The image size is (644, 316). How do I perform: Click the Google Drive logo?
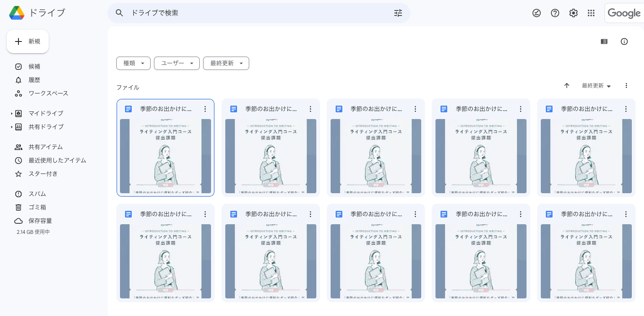(17, 13)
